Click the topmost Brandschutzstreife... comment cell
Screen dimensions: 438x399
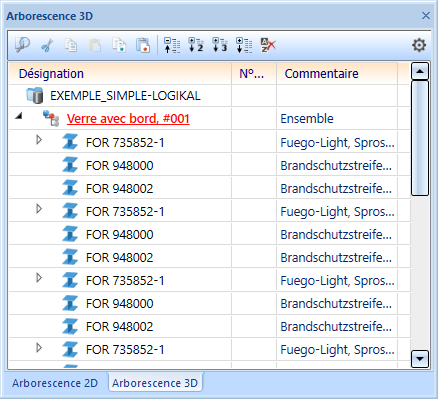point(337,165)
